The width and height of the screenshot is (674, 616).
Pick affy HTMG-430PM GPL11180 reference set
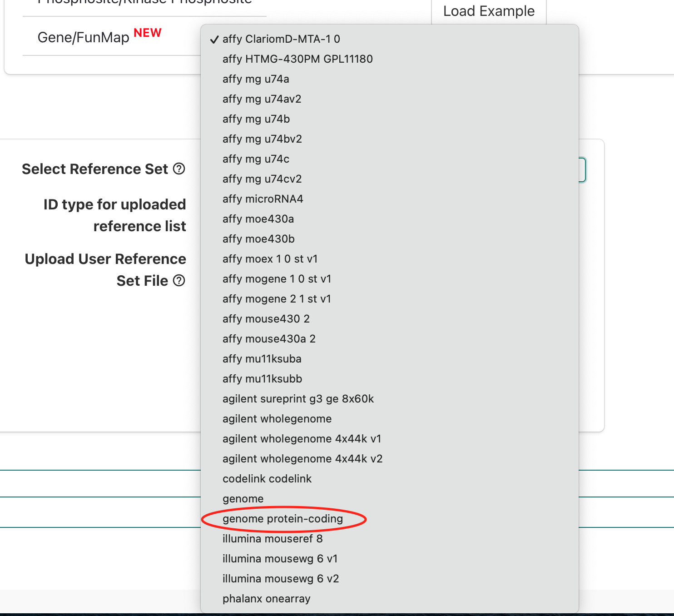point(297,59)
